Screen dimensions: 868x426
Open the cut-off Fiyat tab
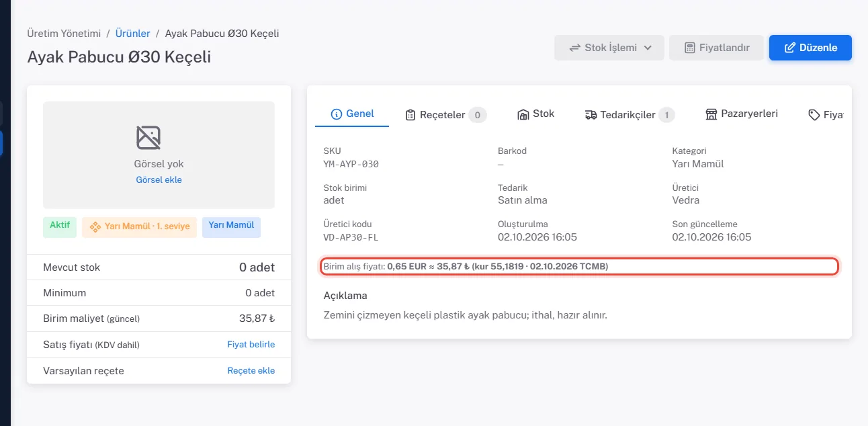tap(826, 115)
